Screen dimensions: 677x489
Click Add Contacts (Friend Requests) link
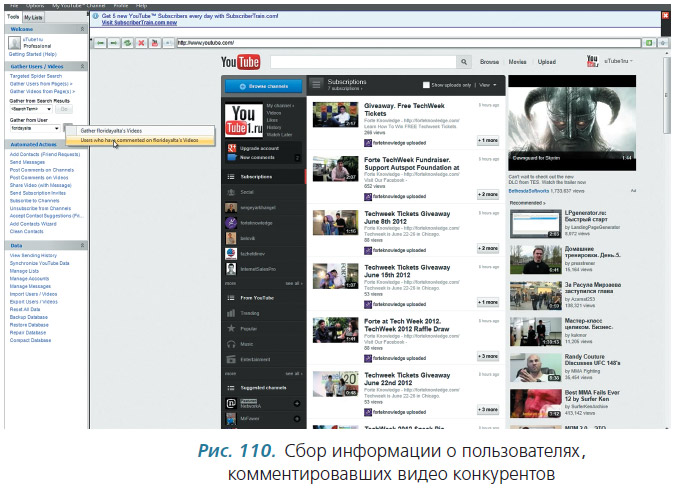(45, 154)
